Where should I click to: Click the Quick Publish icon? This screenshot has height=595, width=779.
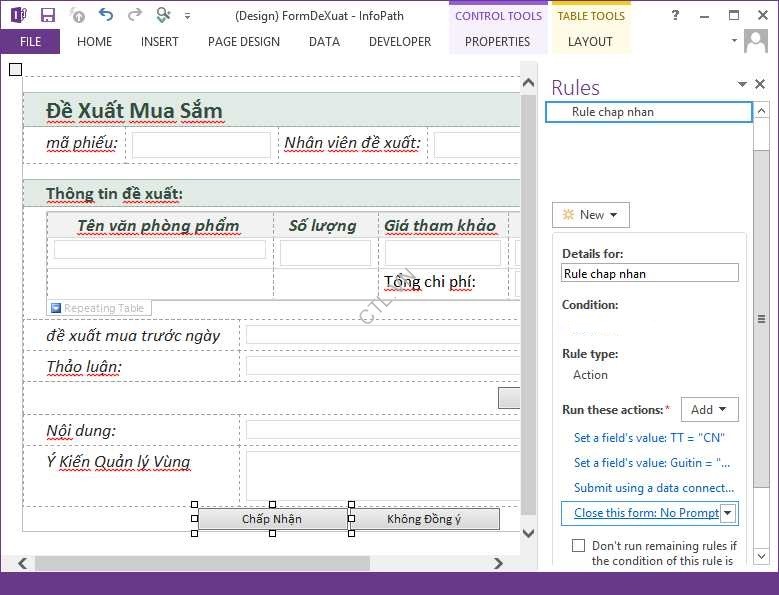77,15
